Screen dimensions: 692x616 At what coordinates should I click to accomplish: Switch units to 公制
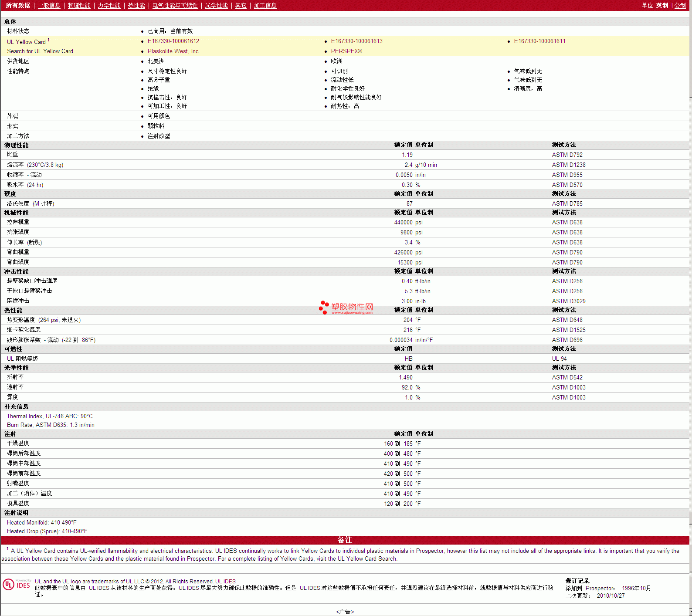click(680, 6)
